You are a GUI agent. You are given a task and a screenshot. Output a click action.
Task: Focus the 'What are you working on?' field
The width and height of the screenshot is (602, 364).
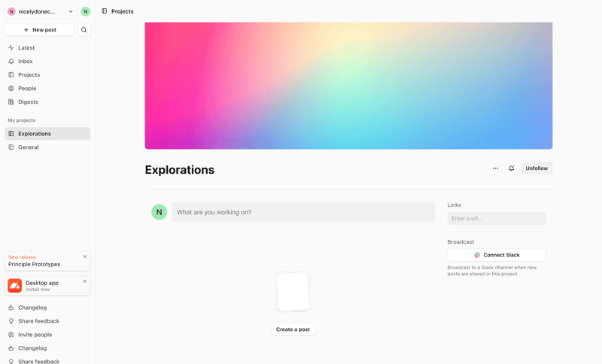[303, 212]
